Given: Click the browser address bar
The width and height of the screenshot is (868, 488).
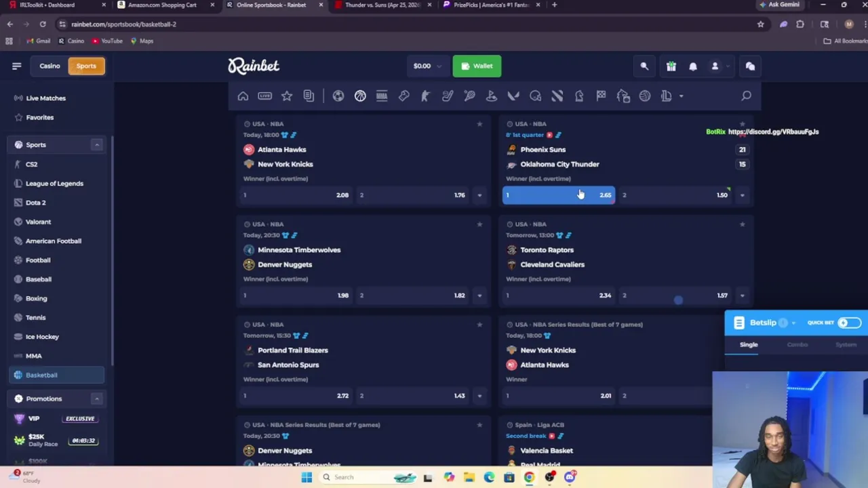Looking at the screenshot, I should click(x=407, y=24).
